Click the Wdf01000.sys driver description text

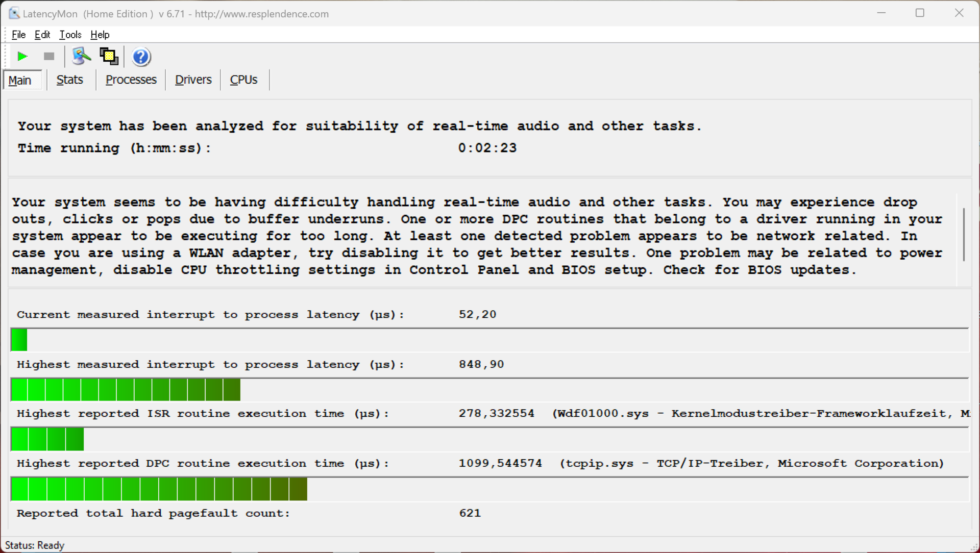[x=761, y=413]
